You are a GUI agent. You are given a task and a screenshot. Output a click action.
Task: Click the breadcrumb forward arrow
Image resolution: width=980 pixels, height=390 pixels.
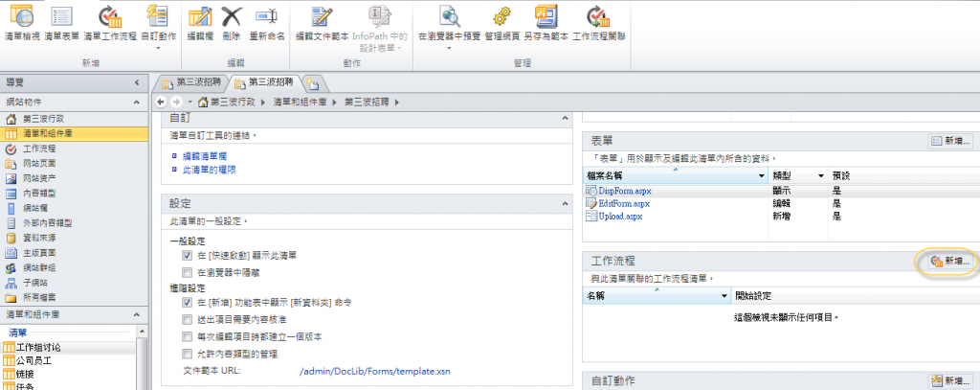click(x=176, y=102)
